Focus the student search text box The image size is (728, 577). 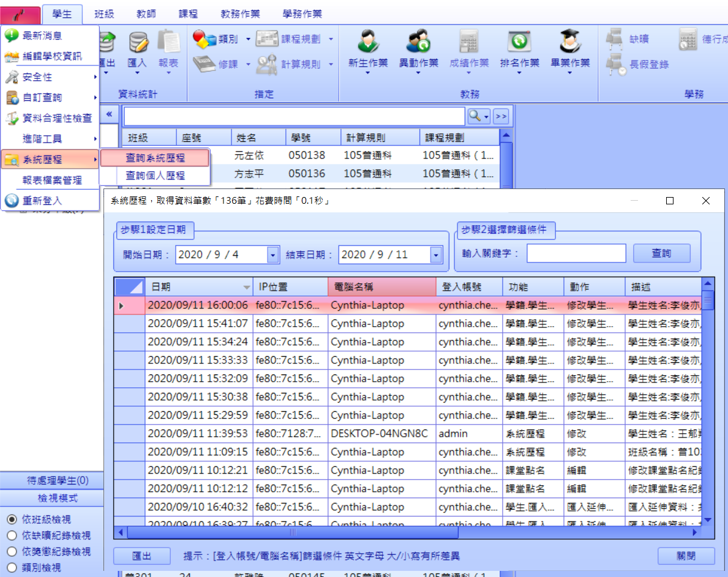click(x=295, y=116)
